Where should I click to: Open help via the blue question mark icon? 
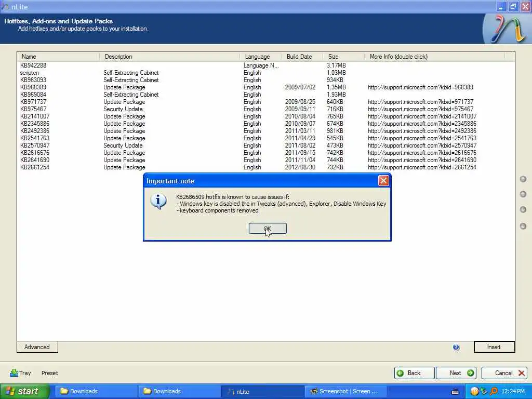(x=456, y=347)
